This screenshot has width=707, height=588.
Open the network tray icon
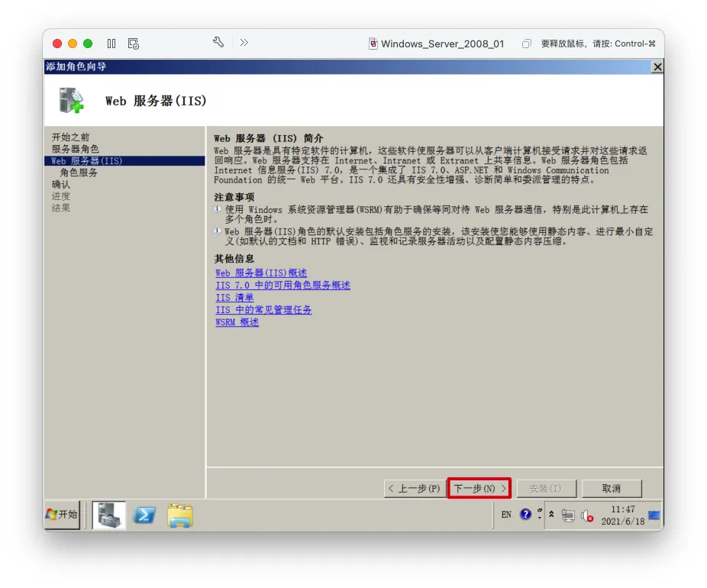pyautogui.click(x=568, y=515)
